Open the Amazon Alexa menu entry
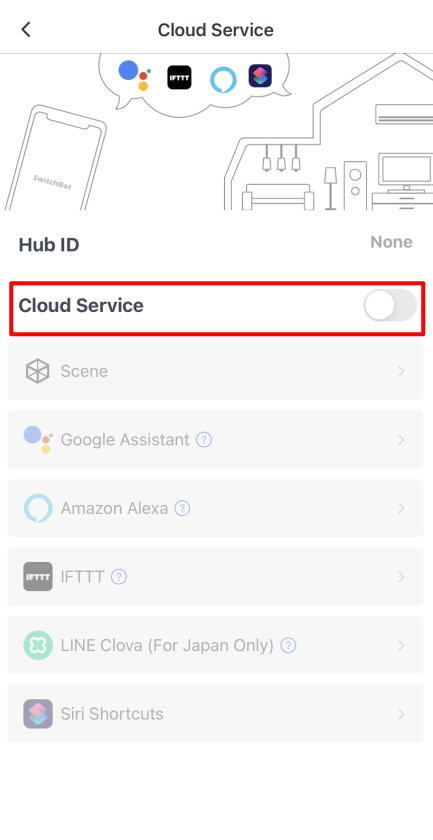Image resolution: width=433 pixels, height=840 pixels. (x=215, y=508)
